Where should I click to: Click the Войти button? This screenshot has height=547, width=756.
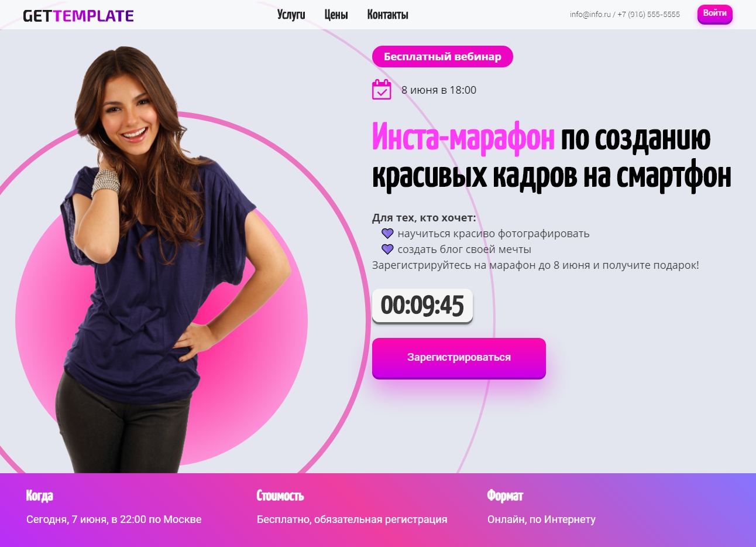[715, 14]
